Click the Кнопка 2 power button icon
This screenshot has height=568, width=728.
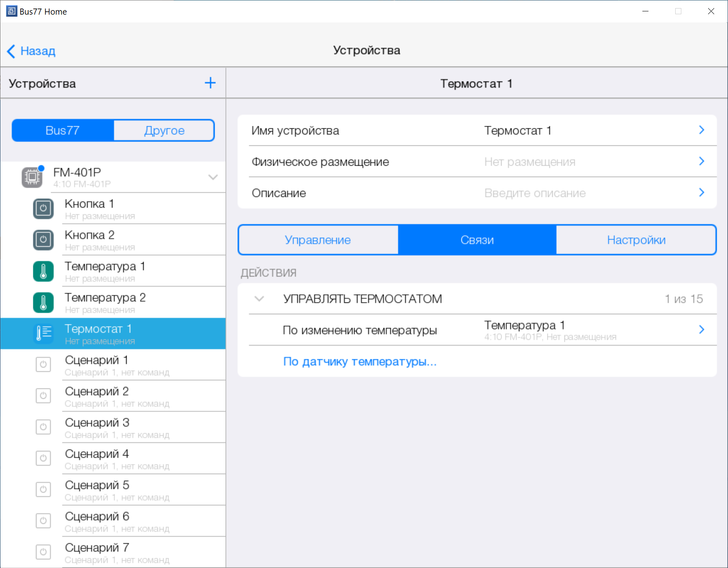pos(43,240)
